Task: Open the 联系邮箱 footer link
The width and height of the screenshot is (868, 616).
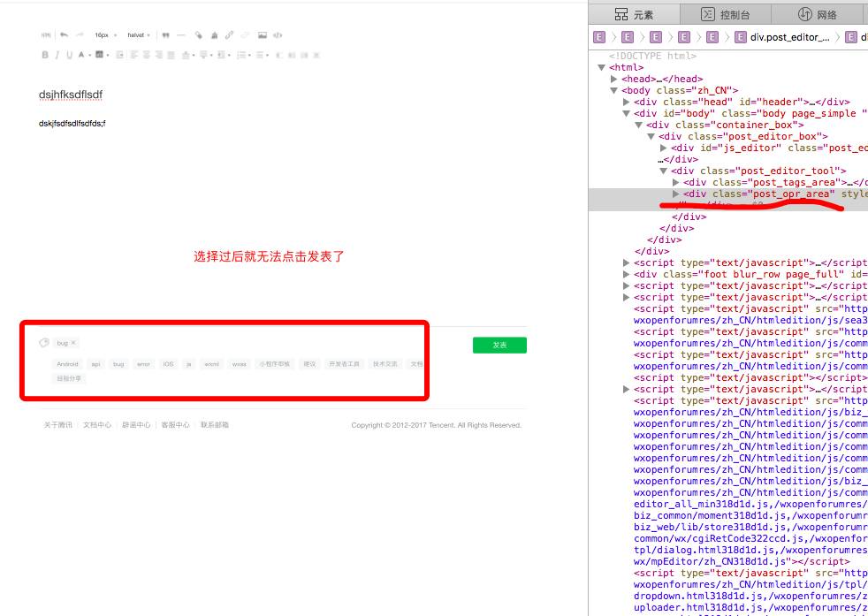Action: click(x=215, y=425)
